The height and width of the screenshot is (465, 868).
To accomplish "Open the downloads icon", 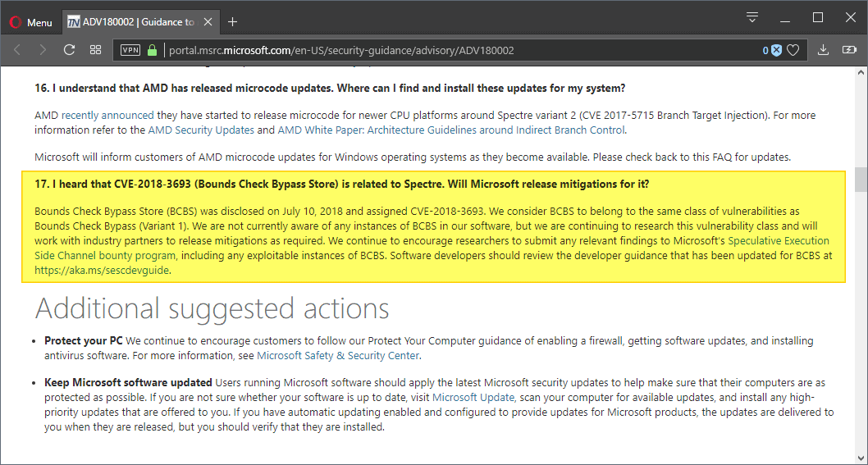I will 823,50.
